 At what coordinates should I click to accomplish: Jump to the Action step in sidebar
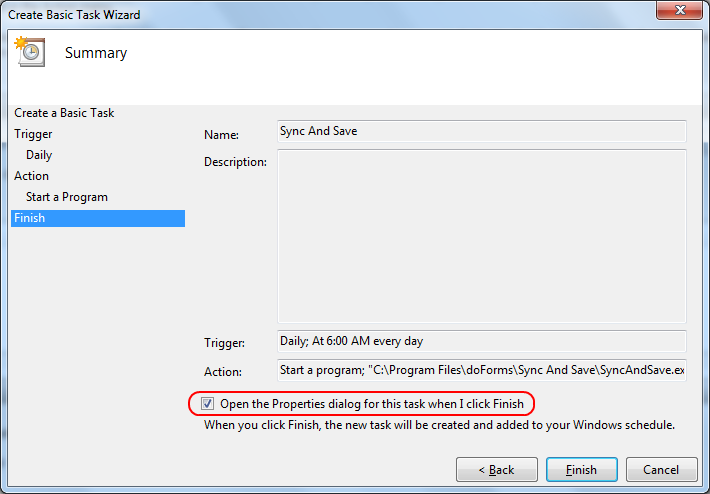click(x=31, y=176)
